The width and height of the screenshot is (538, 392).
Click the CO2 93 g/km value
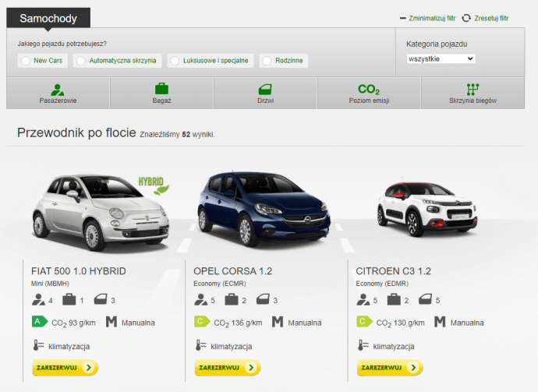tap(73, 323)
